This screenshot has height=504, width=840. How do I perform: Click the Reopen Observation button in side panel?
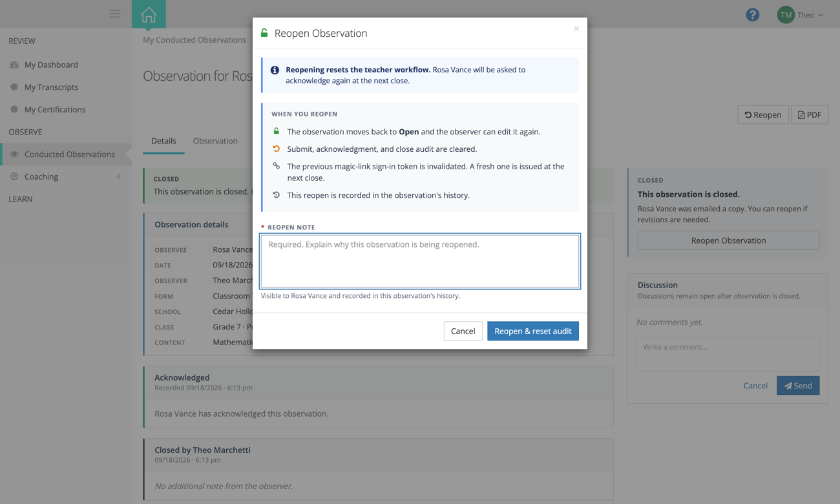728,240
